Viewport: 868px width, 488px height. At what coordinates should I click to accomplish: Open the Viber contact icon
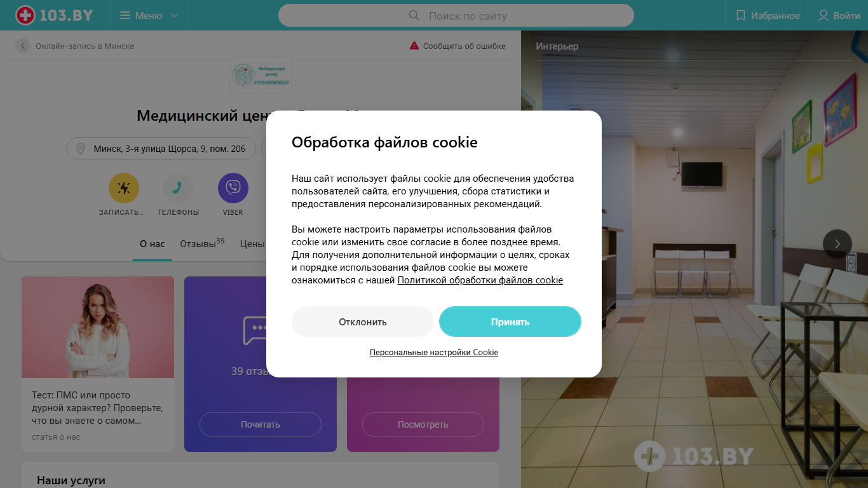pos(233,188)
